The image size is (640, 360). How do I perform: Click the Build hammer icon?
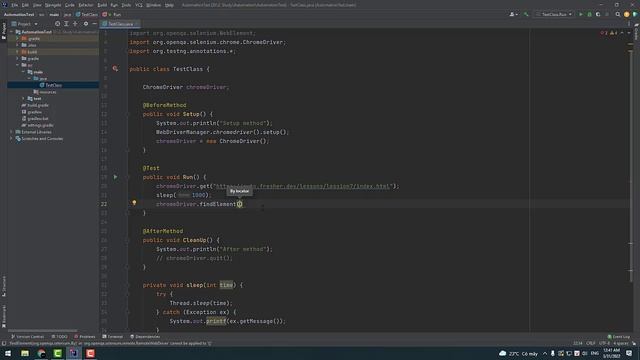(526, 14)
